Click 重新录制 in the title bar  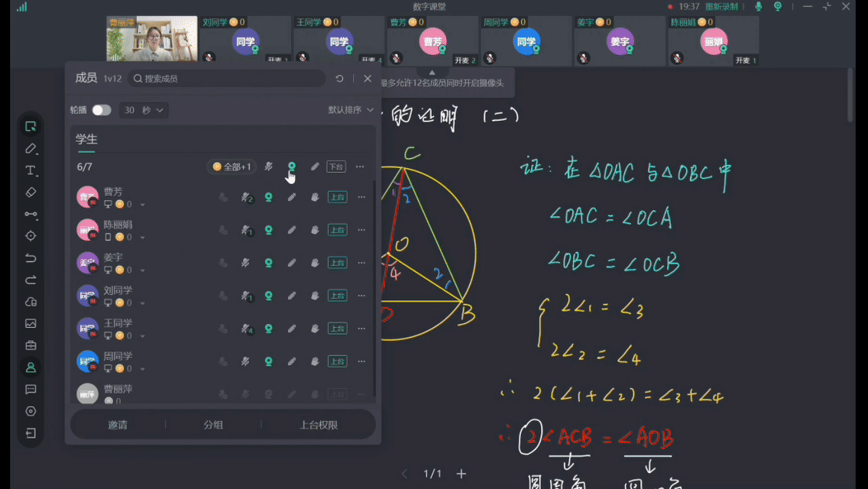tap(721, 7)
